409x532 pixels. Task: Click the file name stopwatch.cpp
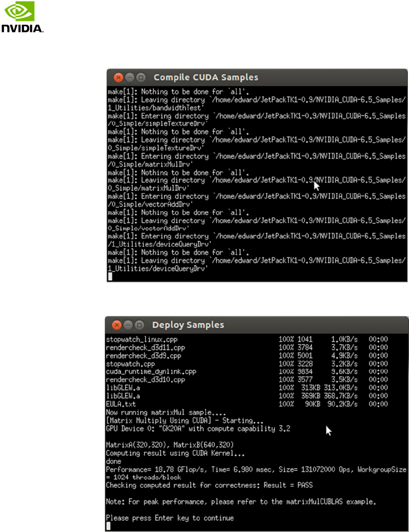[x=130, y=364]
